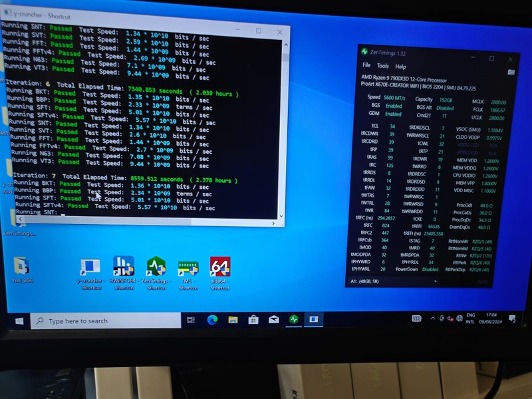Click the tREFI value 65535
This screenshot has width=532, height=399.
click(434, 226)
